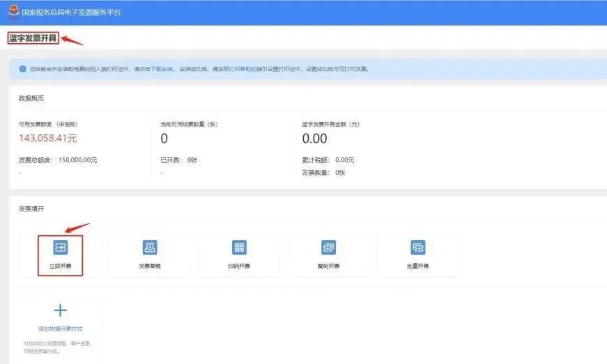
Task: Click the 复制开票 label
Action: click(329, 266)
